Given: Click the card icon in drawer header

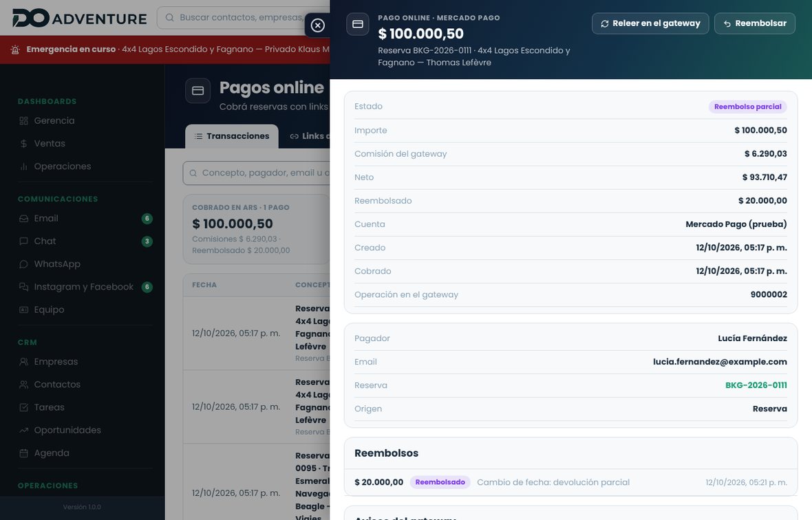Looking at the screenshot, I should 357,24.
